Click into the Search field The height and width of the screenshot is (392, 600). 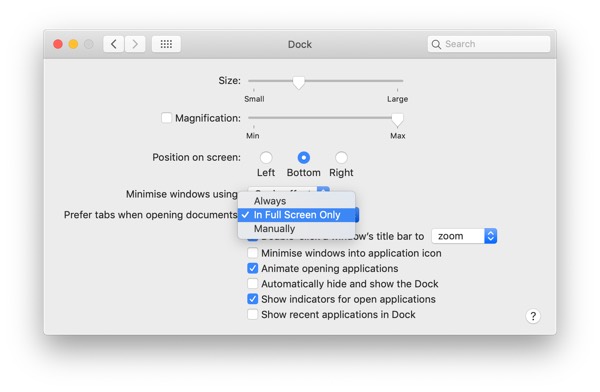(x=489, y=44)
